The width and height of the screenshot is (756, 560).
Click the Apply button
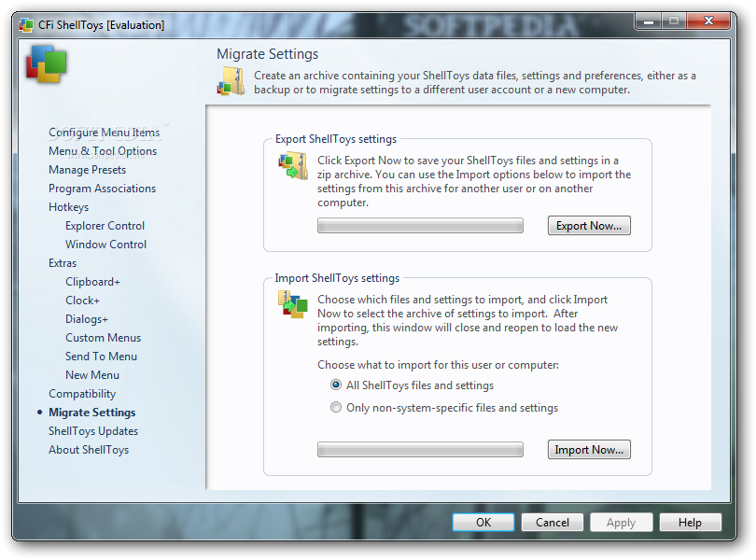pyautogui.click(x=621, y=523)
